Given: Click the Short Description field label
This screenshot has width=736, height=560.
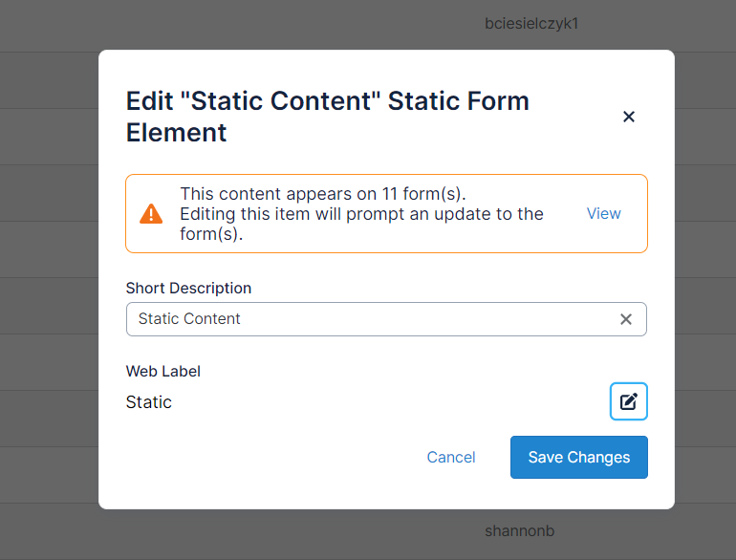Looking at the screenshot, I should (x=188, y=288).
